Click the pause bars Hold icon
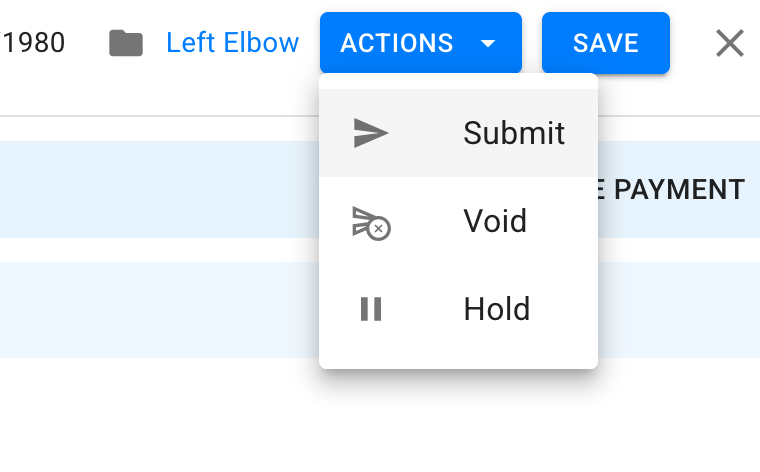760x472 pixels. point(371,309)
